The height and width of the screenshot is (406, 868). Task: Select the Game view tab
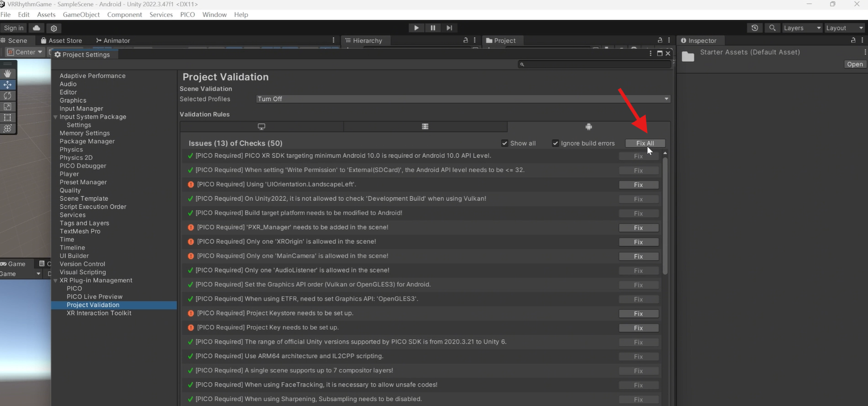14,263
